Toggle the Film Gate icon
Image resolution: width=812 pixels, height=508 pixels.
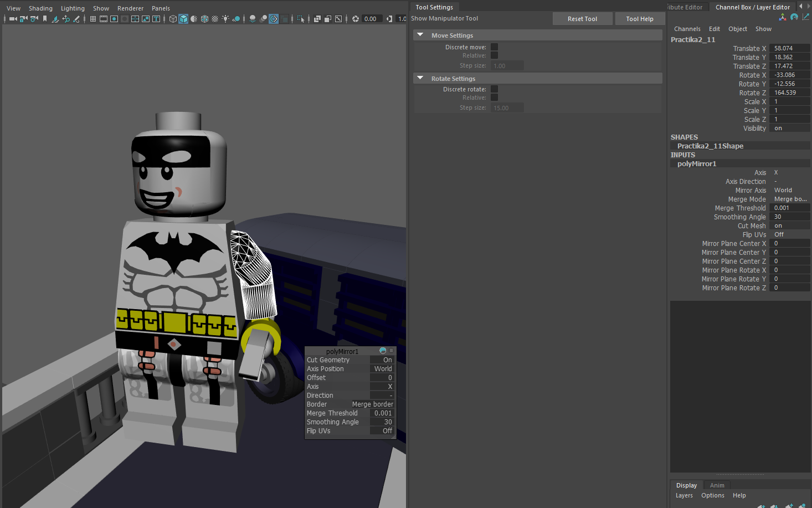tap(104, 19)
